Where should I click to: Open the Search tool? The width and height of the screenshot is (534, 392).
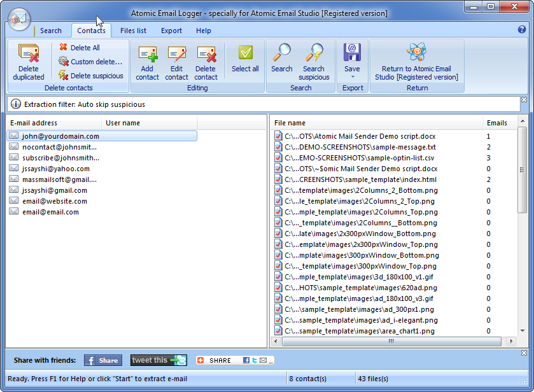[x=281, y=61]
